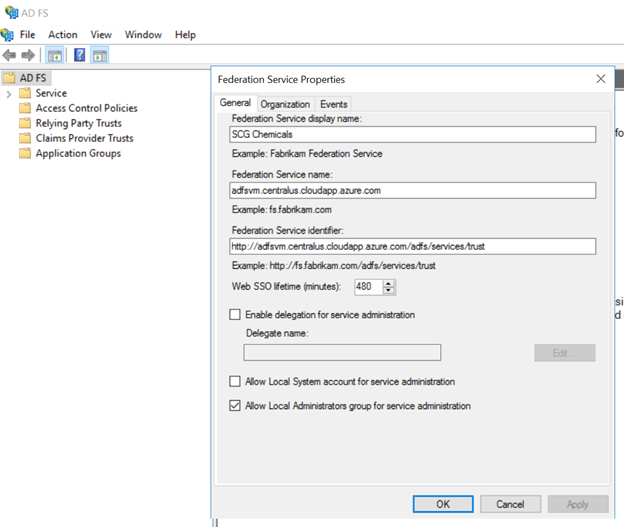Viewport: 624px width, 527px height.
Task: Click the AD FS title bar icon
Action: (11, 13)
